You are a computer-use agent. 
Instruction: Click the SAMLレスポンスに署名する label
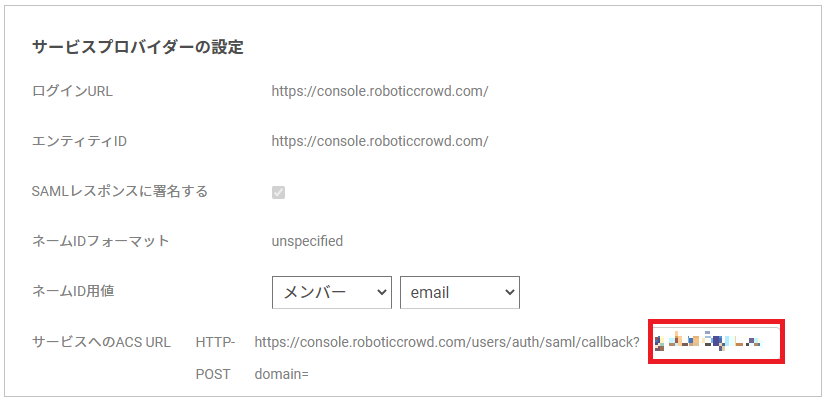pyautogui.click(x=120, y=192)
